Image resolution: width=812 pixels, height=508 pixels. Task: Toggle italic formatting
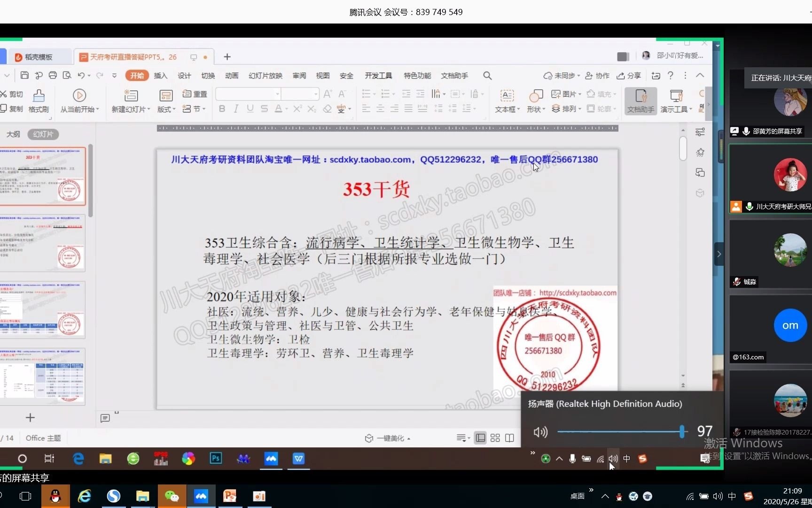tap(236, 109)
